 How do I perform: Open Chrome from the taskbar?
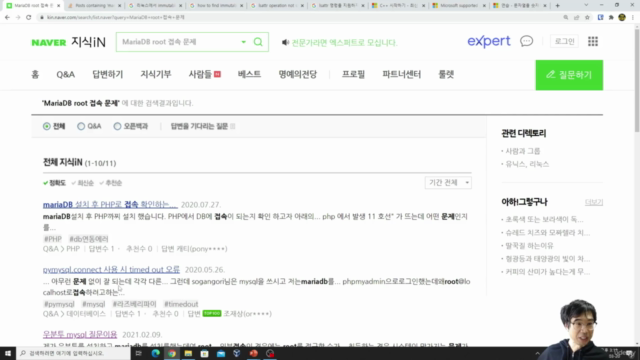pyautogui.click(x=172, y=353)
